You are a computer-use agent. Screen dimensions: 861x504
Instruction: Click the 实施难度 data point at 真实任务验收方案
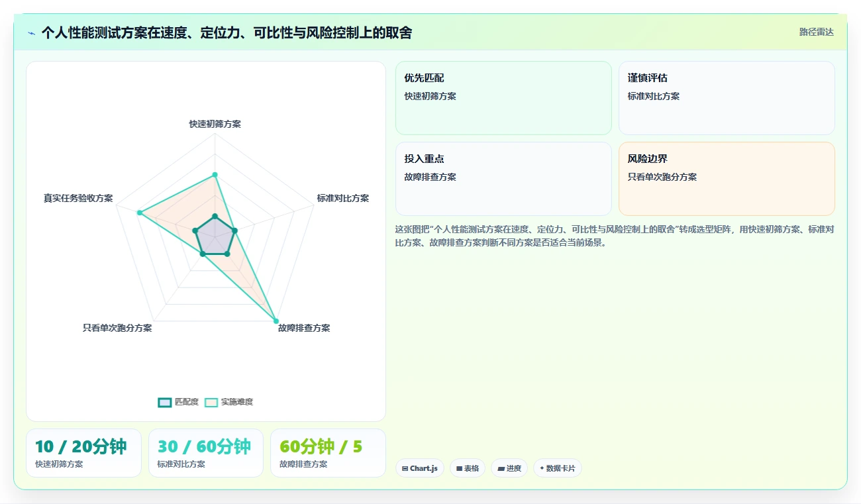coord(139,213)
